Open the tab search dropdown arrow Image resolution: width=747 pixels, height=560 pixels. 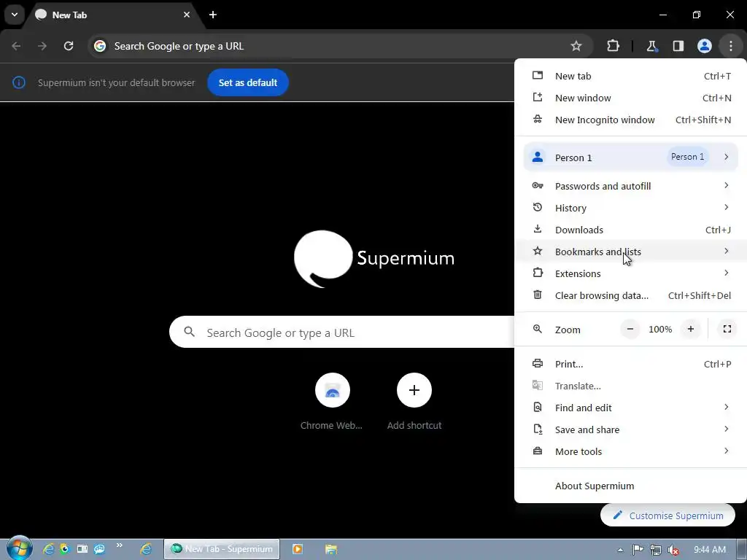point(15,15)
